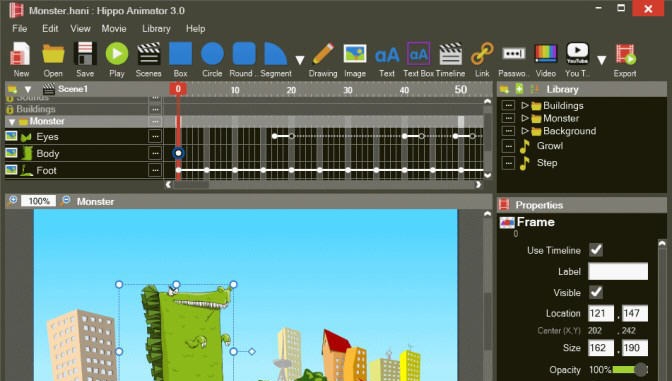This screenshot has height=381, width=672.
Task: Create a new file with New icon
Action: [21, 54]
